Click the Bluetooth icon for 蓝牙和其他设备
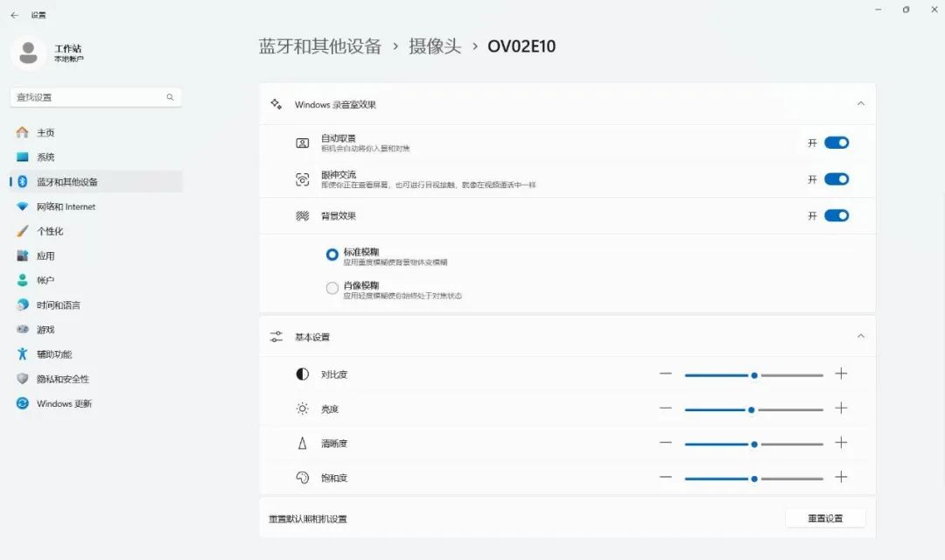Image resolution: width=945 pixels, height=560 pixels. 22,181
